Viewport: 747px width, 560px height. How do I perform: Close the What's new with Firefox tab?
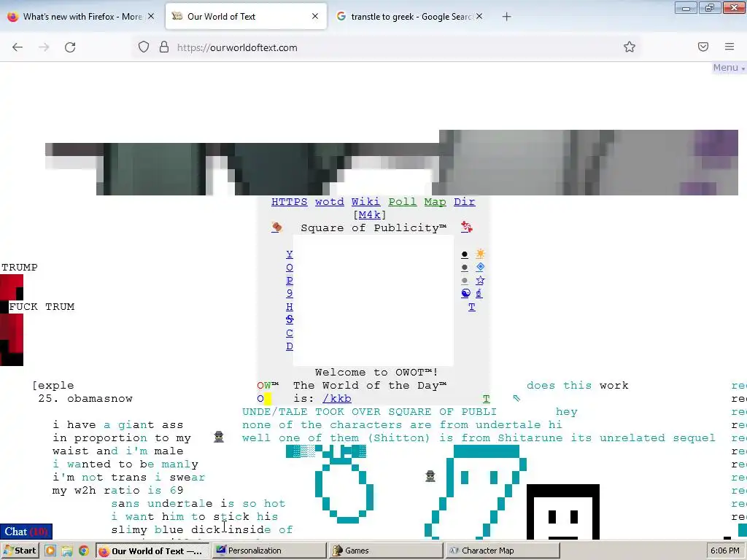151,16
